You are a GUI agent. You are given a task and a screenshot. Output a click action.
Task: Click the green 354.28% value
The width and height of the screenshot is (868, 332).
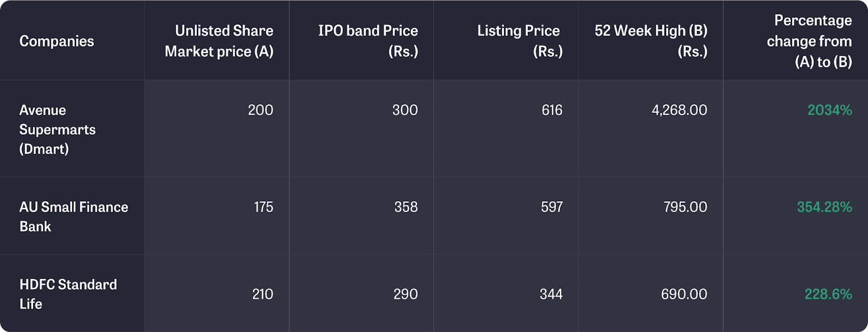tap(824, 207)
